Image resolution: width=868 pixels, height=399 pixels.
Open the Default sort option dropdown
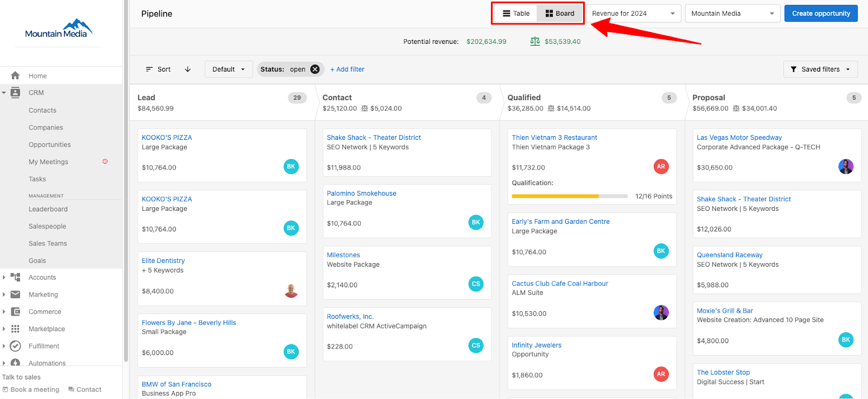tap(228, 69)
